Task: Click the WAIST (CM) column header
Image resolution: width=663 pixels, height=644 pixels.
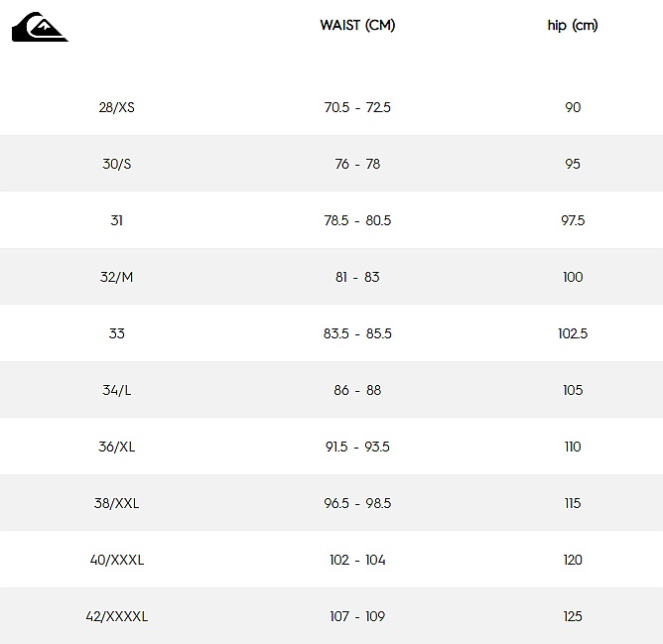Action: (357, 26)
